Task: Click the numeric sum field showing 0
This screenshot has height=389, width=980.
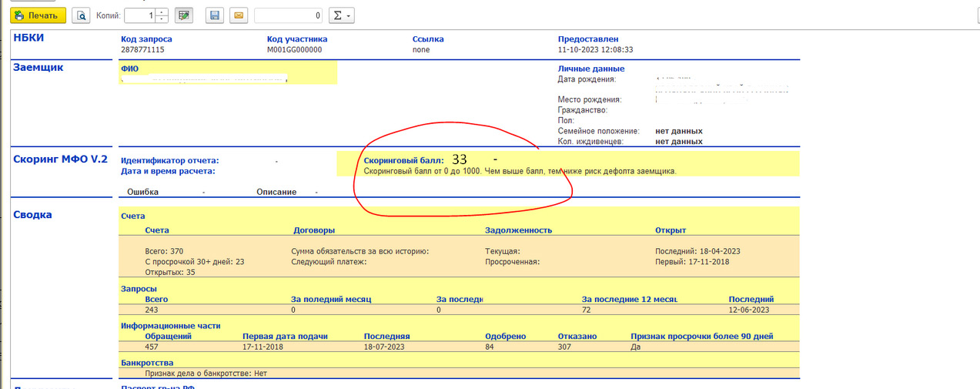Action: click(x=289, y=15)
